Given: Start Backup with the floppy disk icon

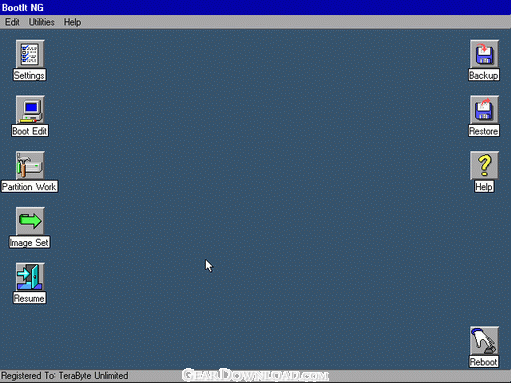Looking at the screenshot, I should click(x=484, y=54).
